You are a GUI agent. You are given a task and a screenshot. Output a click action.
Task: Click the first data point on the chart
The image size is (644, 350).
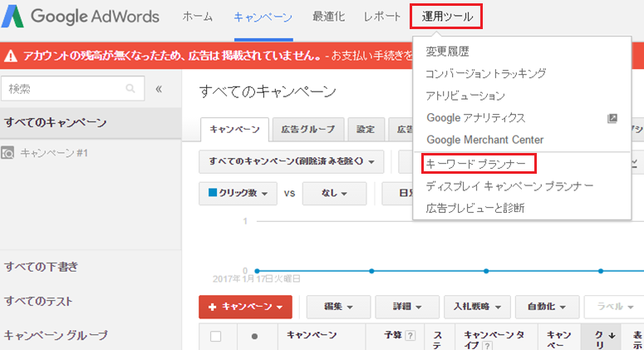pos(257,271)
